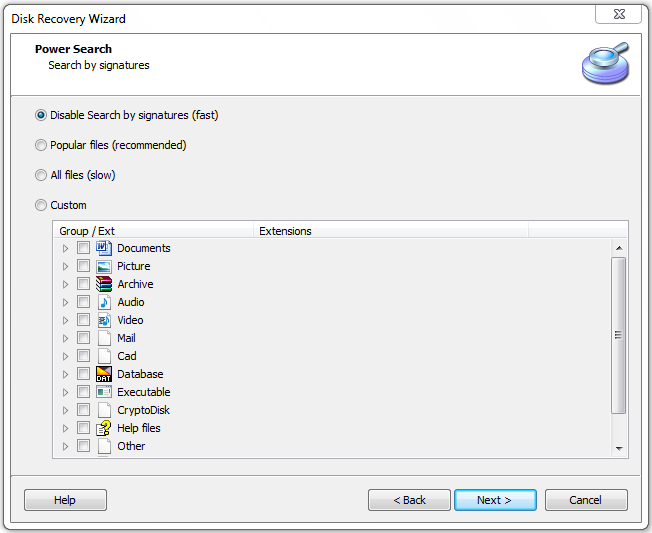Click the Documents group Word icon
This screenshot has height=533, width=652.
(104, 248)
